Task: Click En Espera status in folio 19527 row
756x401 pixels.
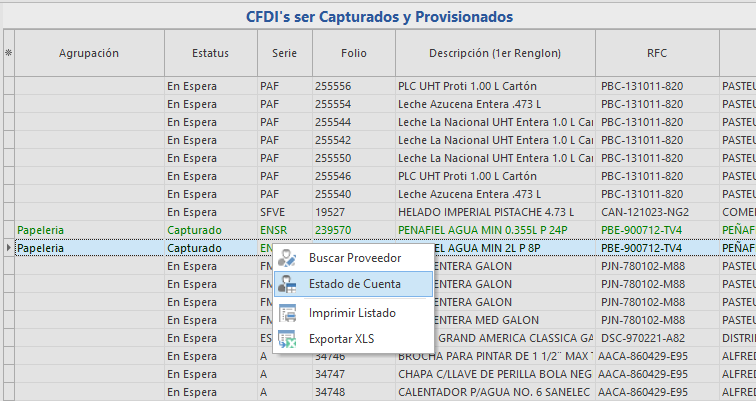Action: tap(211, 212)
